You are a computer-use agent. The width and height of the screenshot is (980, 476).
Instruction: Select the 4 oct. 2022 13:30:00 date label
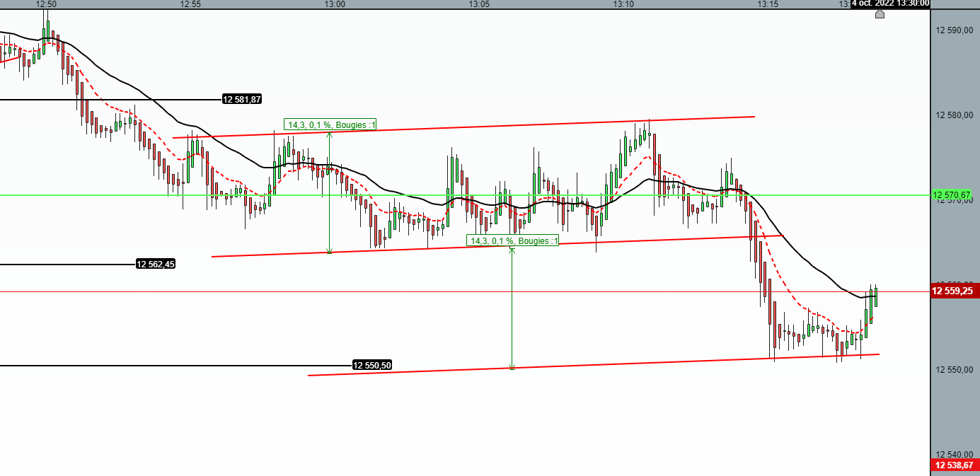[x=890, y=4]
